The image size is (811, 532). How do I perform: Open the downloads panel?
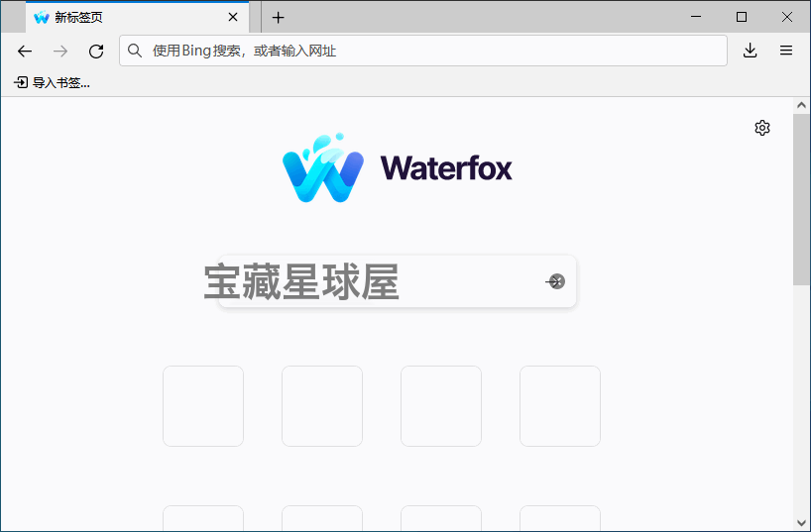point(750,51)
